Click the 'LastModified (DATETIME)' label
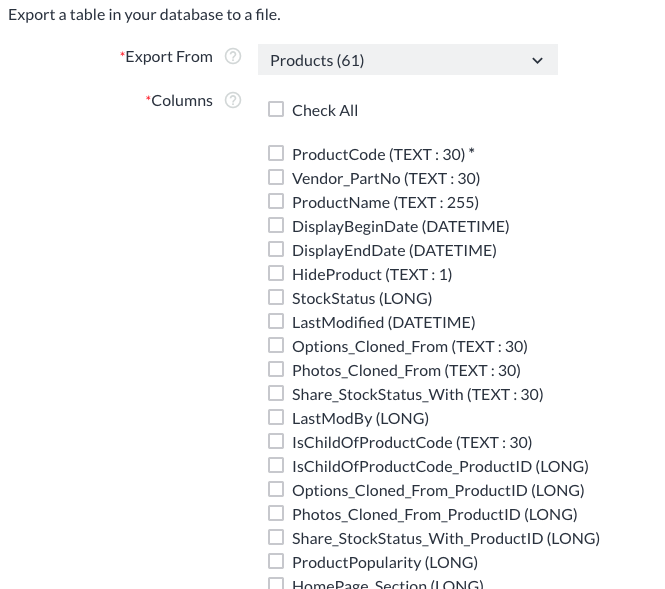The image size is (665, 589). pos(384,323)
